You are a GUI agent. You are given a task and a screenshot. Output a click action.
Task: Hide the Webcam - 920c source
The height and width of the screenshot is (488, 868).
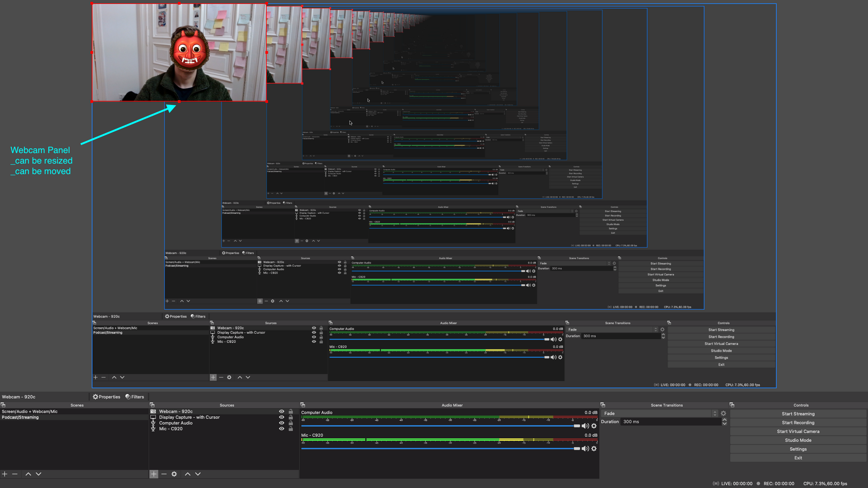[x=281, y=411]
